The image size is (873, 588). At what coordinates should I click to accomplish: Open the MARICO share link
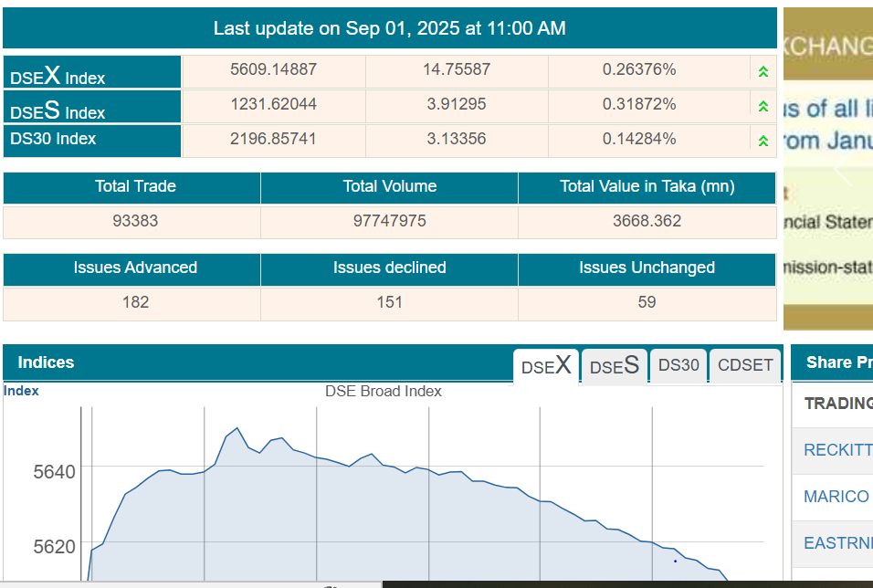tap(836, 496)
